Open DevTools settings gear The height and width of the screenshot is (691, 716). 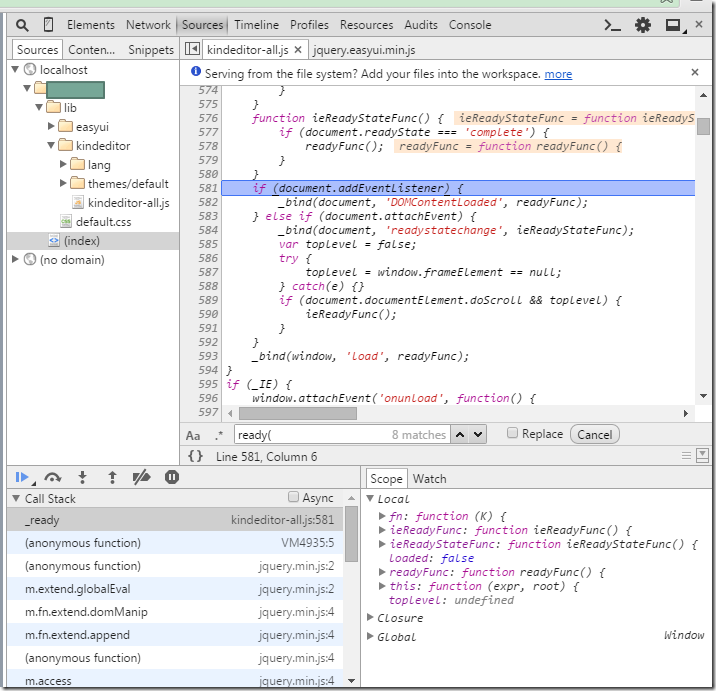643,25
